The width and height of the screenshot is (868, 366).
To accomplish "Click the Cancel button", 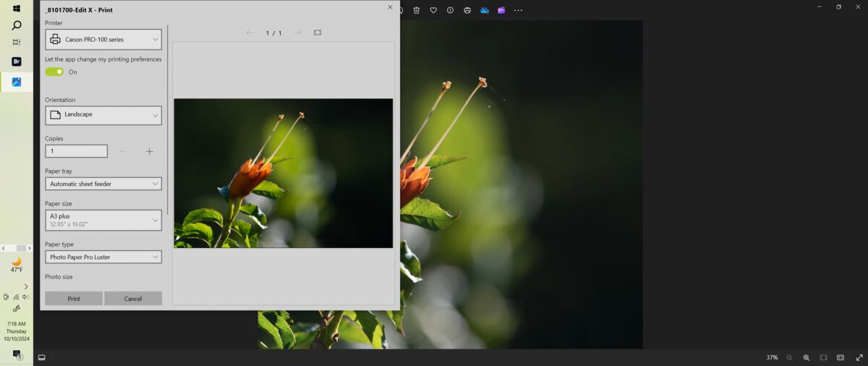I will click(x=133, y=298).
